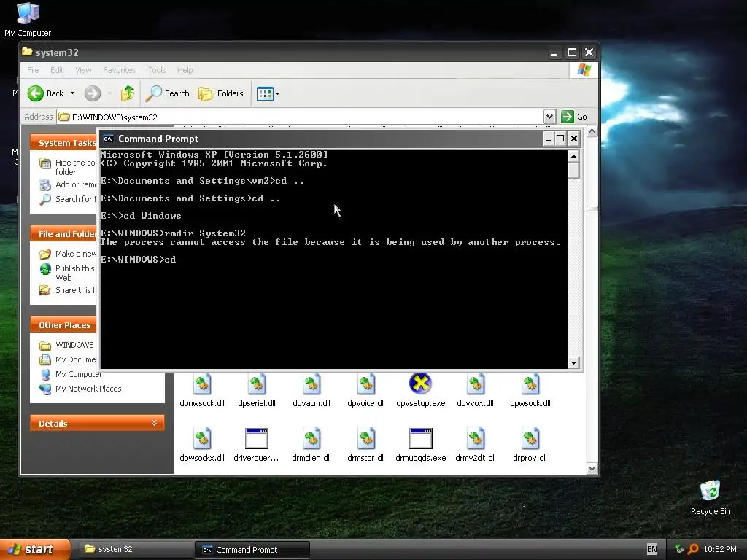Open the Back history dropdown arrow

click(72, 93)
